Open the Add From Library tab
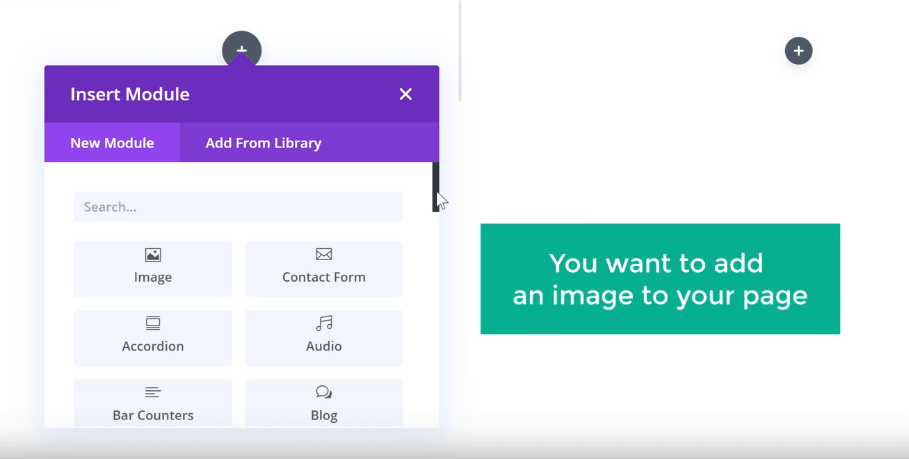 tap(263, 143)
